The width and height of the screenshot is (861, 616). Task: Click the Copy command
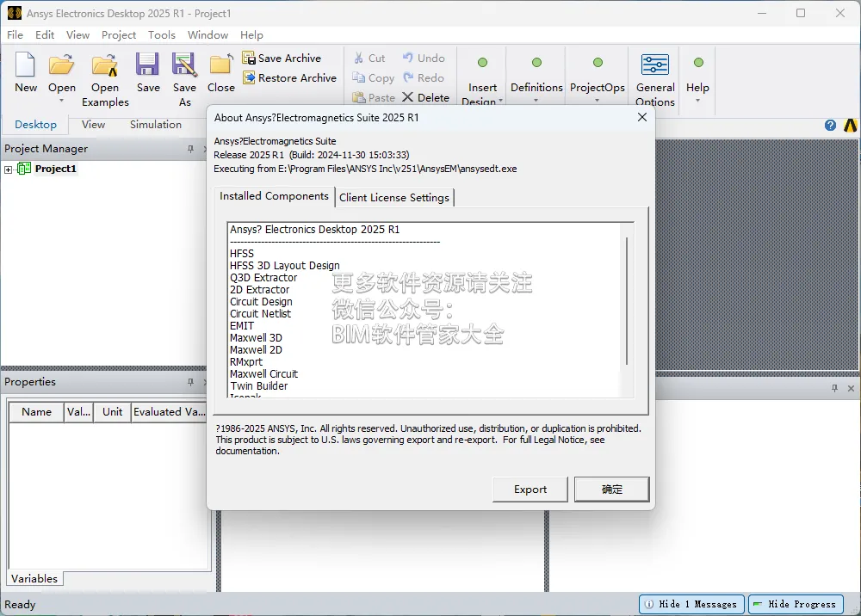[373, 78]
